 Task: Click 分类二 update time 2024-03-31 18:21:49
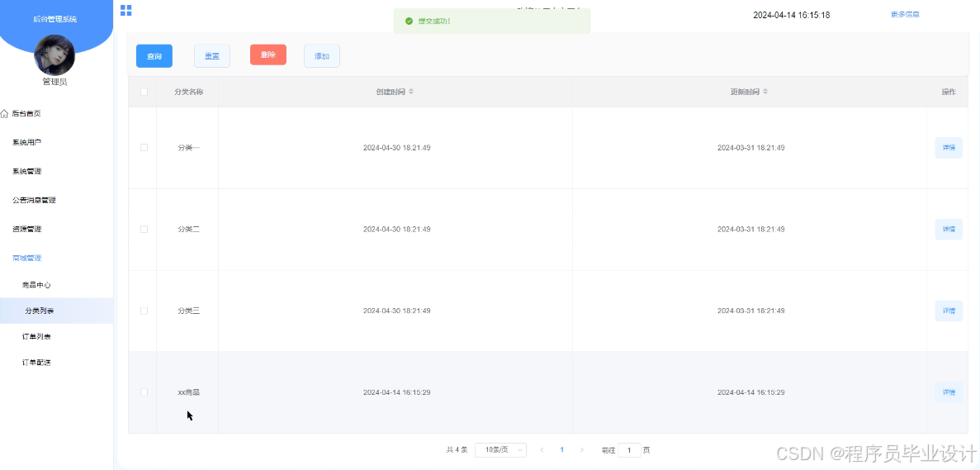coord(750,230)
